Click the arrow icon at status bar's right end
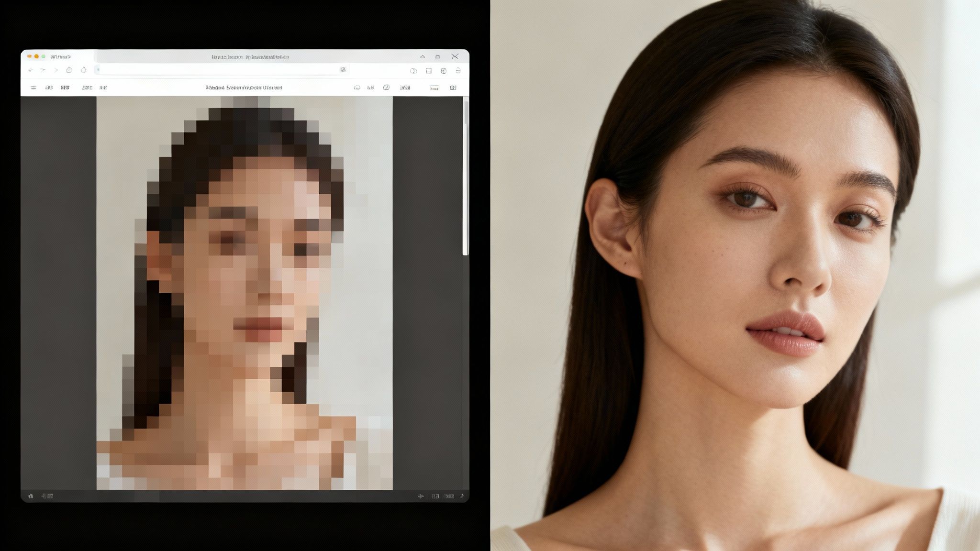Screen dimensions: 980x551 click(x=462, y=496)
